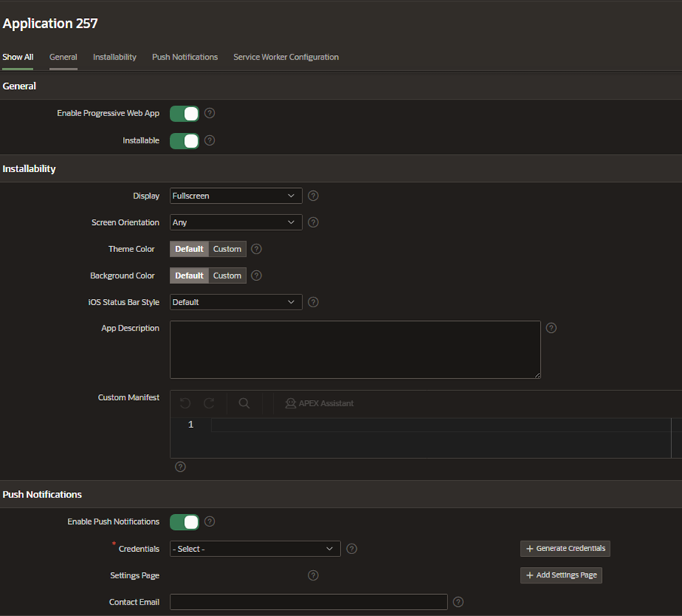This screenshot has height=616, width=682.
Task: Click redo icon in Custom Manifest editor
Action: (x=209, y=404)
